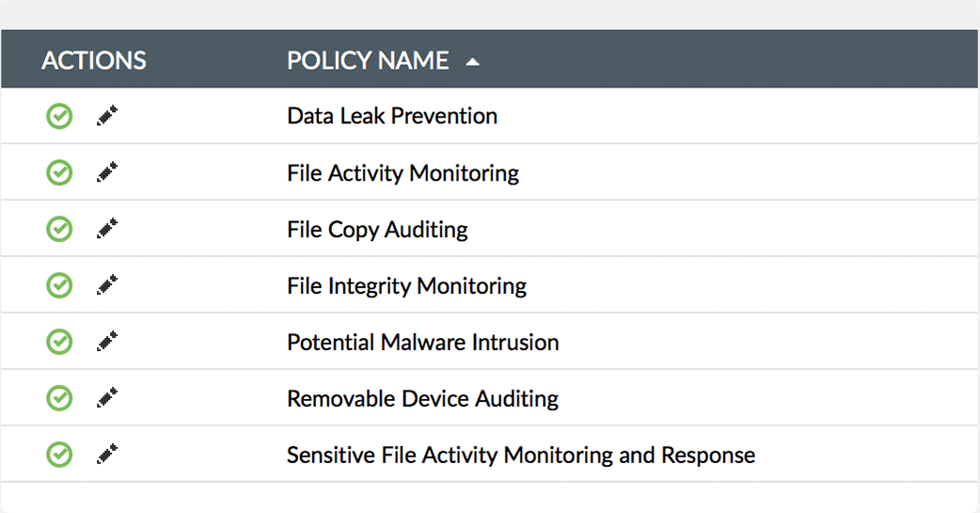Click green checkmark for Sensitive File Activity policy
980x513 pixels.
(59, 456)
